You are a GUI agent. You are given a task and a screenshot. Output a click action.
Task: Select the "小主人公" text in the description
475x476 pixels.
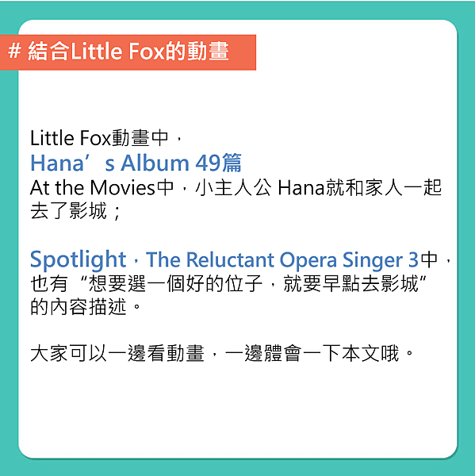pyautogui.click(x=233, y=187)
